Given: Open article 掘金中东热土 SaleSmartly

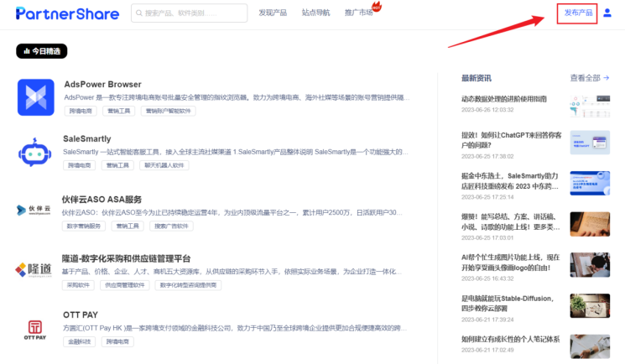Looking at the screenshot, I should pos(510,181).
